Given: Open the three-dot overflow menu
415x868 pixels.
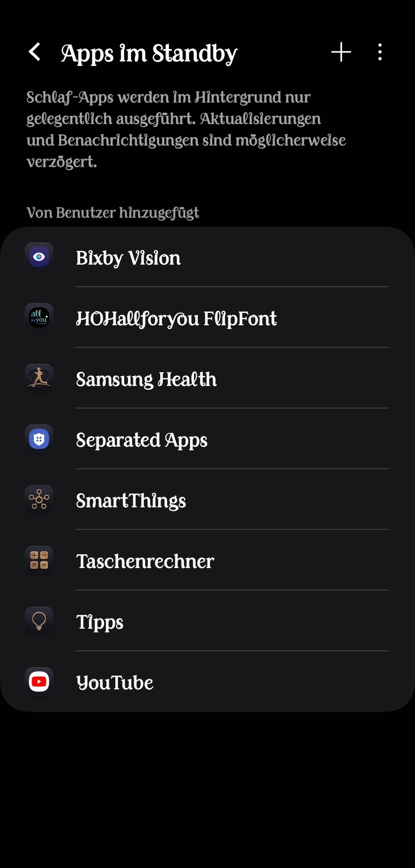Looking at the screenshot, I should [380, 52].
